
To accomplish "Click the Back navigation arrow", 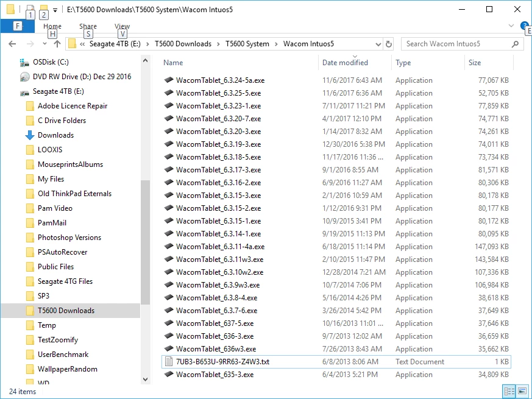I will point(12,44).
